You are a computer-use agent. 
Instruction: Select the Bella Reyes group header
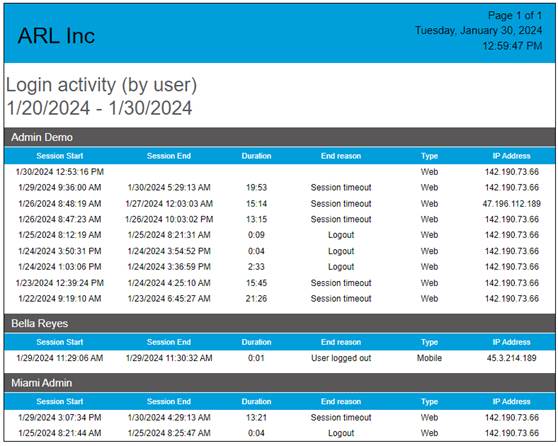[x=279, y=323]
